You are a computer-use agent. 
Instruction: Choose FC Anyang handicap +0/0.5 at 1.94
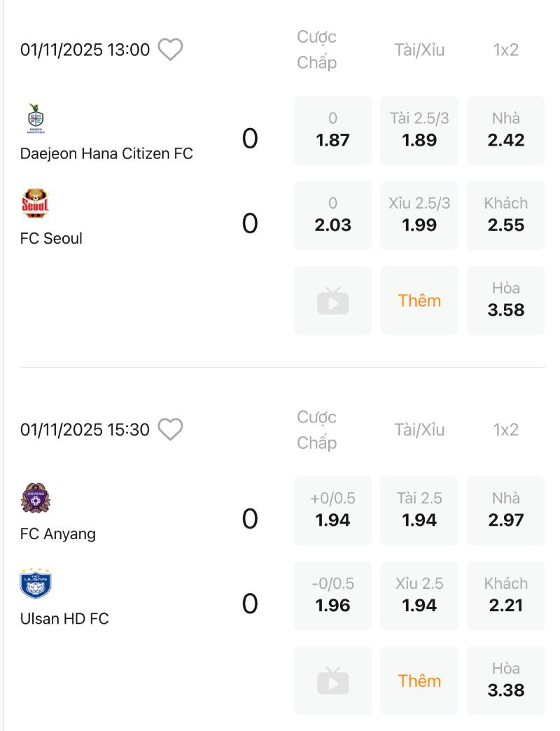(x=332, y=510)
